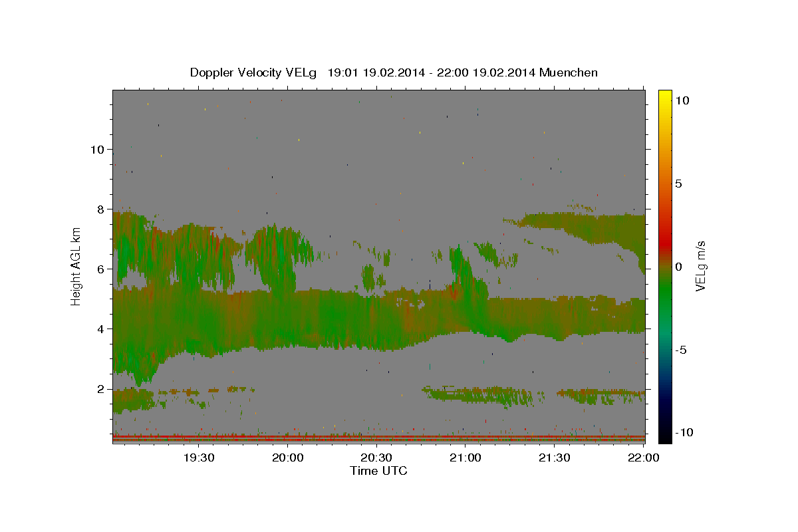Click the yellow top of the colorbar
The width and height of the screenshot is (798, 532).
pos(664,96)
